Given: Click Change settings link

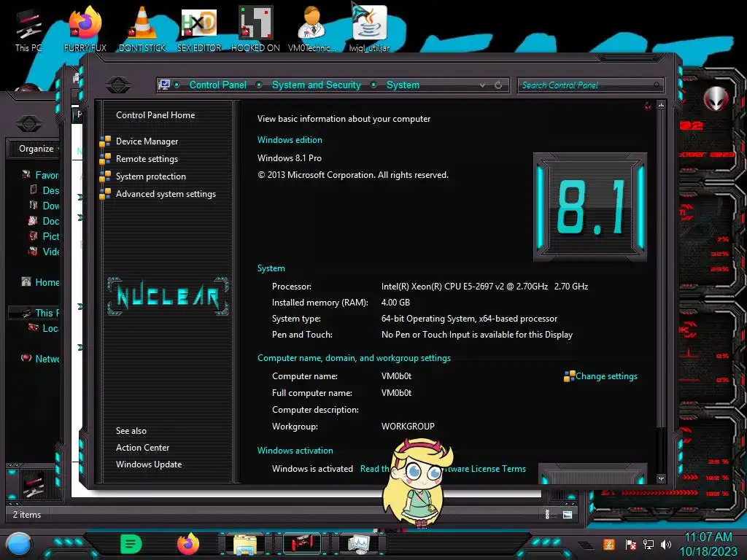Looking at the screenshot, I should 606,376.
